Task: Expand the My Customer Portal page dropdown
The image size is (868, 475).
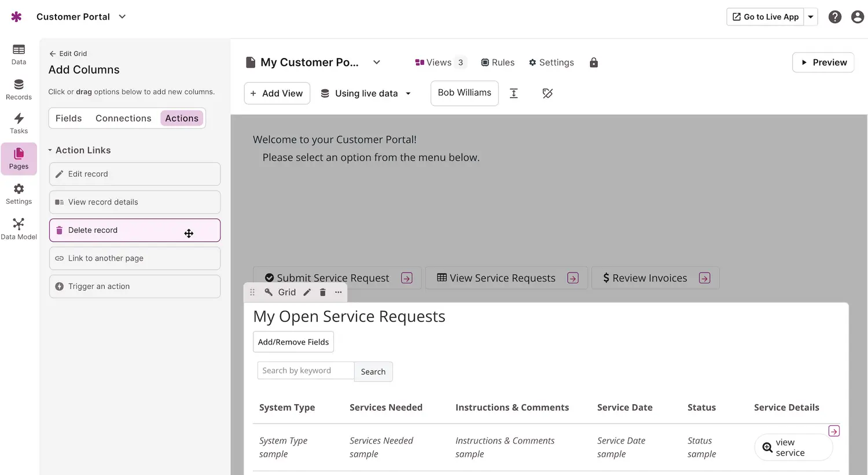Action: [377, 63]
